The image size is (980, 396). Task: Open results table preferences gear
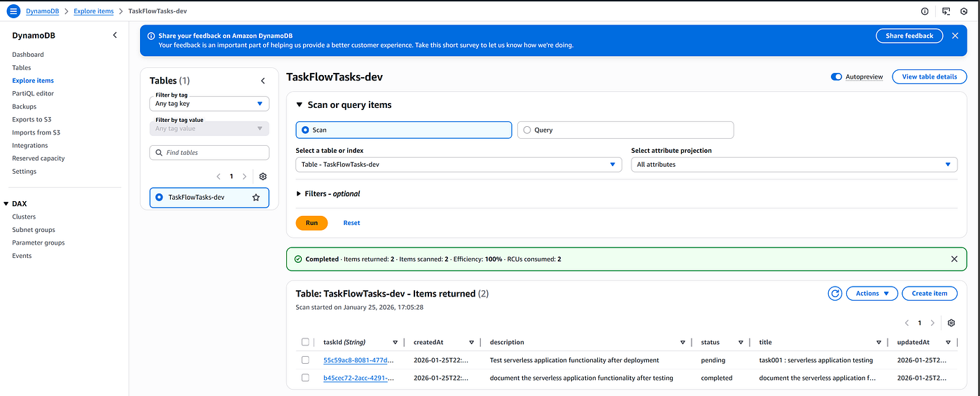point(951,323)
